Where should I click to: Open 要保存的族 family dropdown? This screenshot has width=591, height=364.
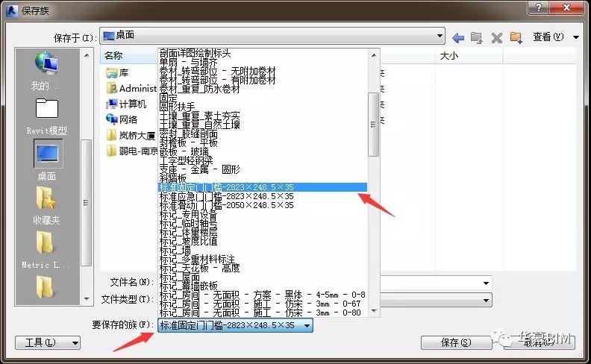(235, 325)
